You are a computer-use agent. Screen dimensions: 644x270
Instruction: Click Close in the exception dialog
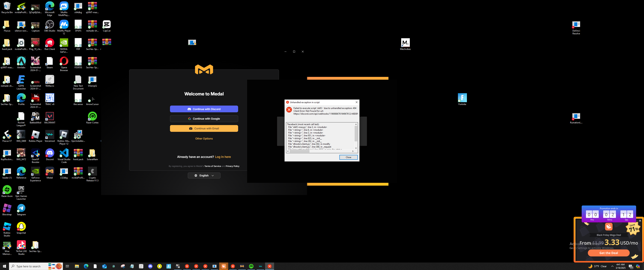348,157
